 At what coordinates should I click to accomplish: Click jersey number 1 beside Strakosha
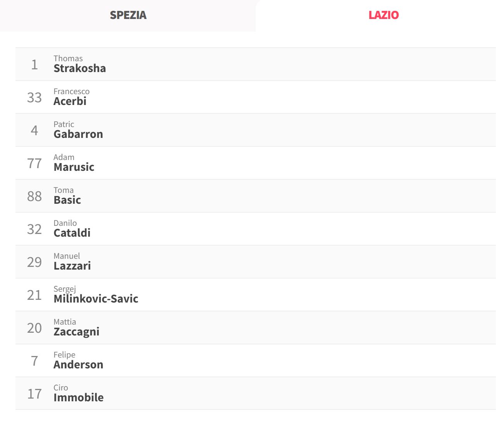coord(34,64)
